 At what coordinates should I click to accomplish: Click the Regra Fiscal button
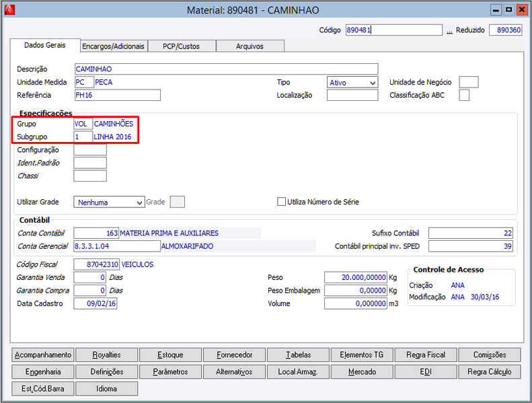coord(426,355)
